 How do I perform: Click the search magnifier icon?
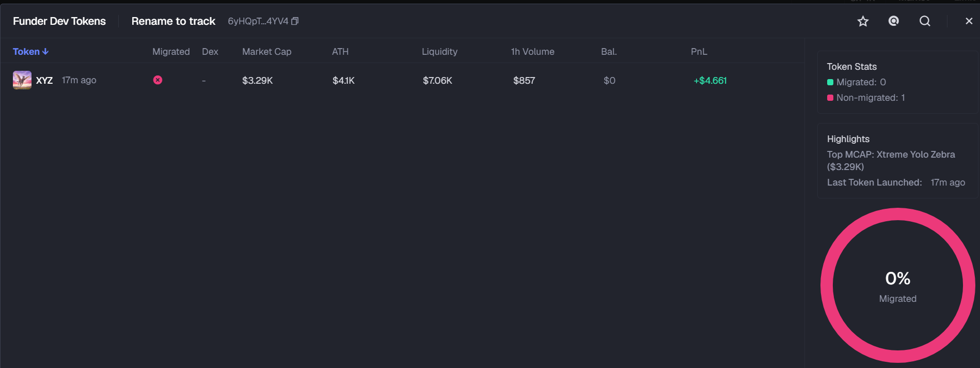925,21
